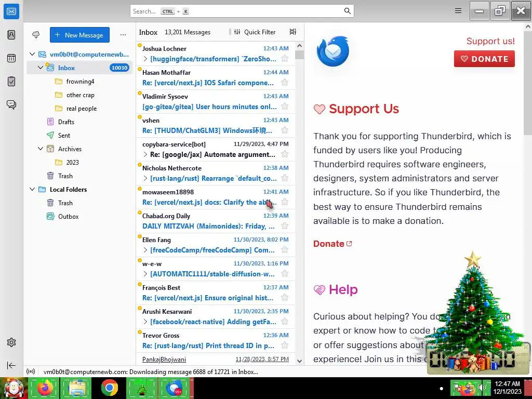The width and height of the screenshot is (532, 399).
Task: Open the Thunderbird hamburger app menu
Action: tap(458, 11)
